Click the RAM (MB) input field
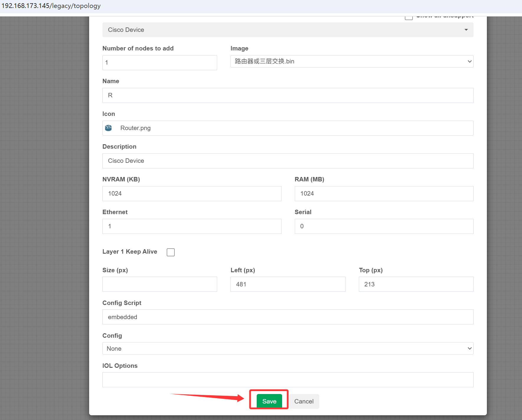 coord(384,193)
